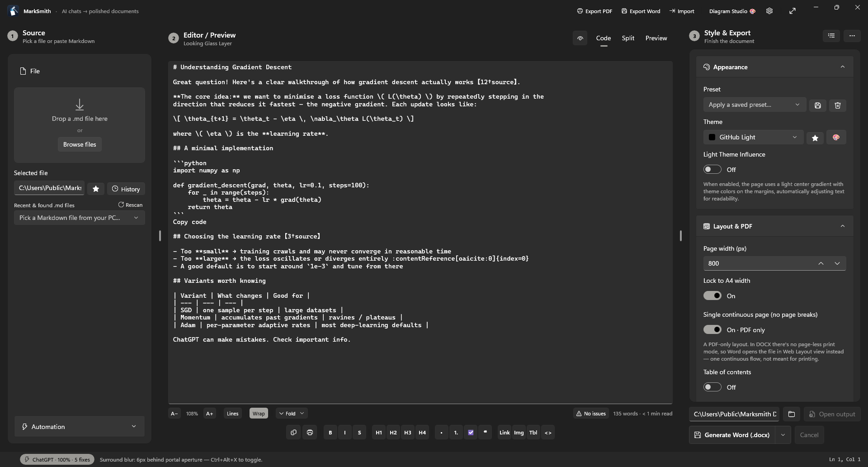The image size is (868, 467).
Task: Click Browse files button
Action: pyautogui.click(x=80, y=144)
